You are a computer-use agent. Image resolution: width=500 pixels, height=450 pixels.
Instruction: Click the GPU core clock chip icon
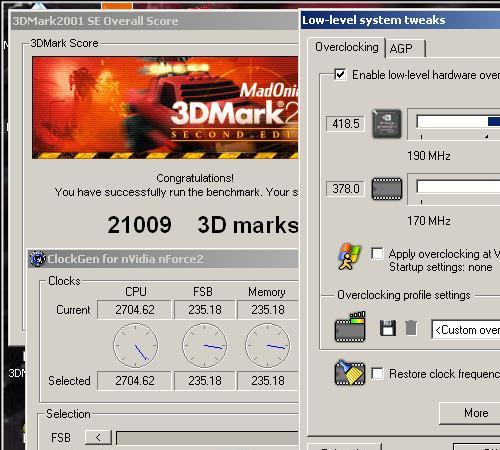tap(386, 124)
